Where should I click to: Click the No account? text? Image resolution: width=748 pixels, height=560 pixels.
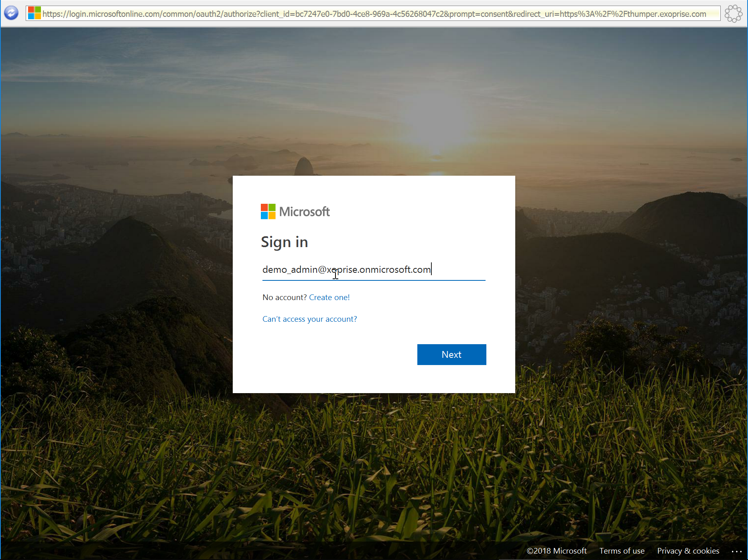(x=285, y=297)
